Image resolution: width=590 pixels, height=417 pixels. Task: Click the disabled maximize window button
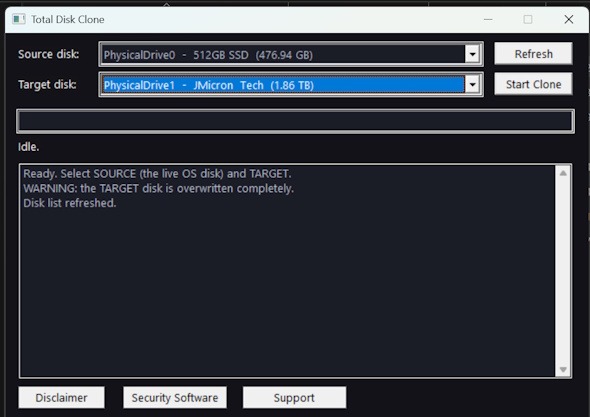pyautogui.click(x=528, y=19)
